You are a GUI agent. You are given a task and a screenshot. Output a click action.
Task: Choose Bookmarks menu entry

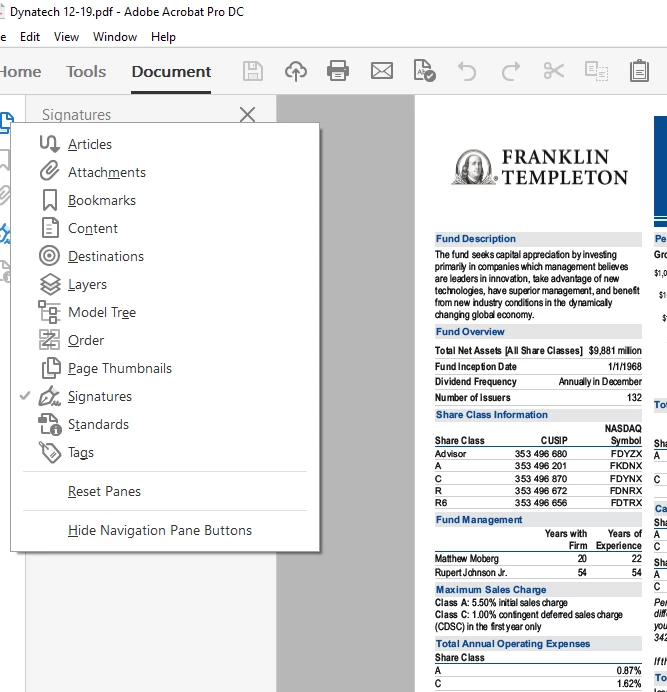(x=165, y=200)
